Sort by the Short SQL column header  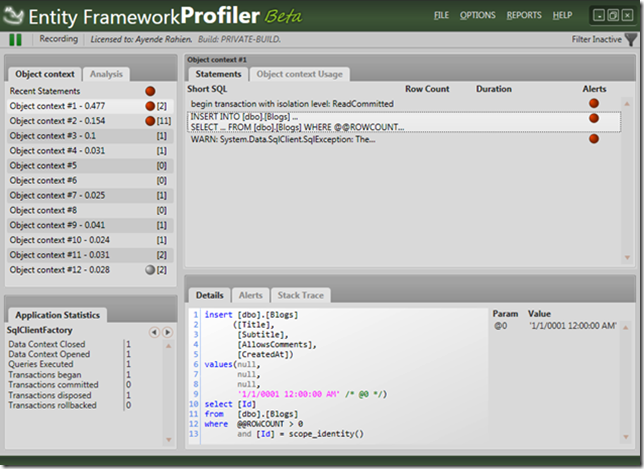(207, 89)
